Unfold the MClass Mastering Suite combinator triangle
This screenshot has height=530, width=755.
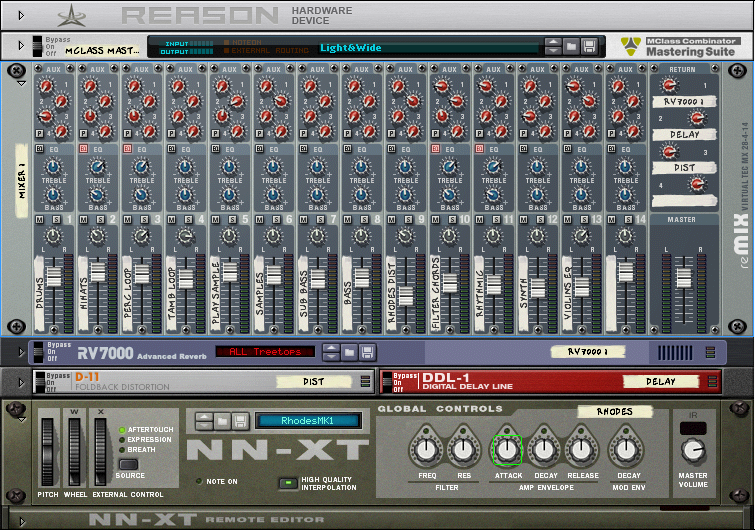pyautogui.click(x=21, y=46)
